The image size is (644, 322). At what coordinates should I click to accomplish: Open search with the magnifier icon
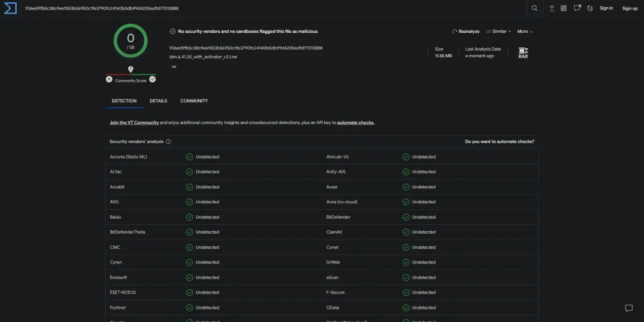(x=534, y=8)
